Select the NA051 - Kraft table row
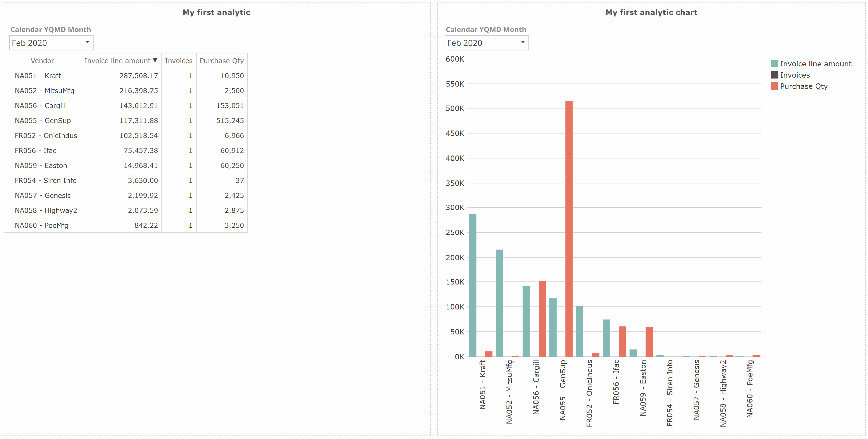Screen dimensions: 868x439 [x=38, y=76]
